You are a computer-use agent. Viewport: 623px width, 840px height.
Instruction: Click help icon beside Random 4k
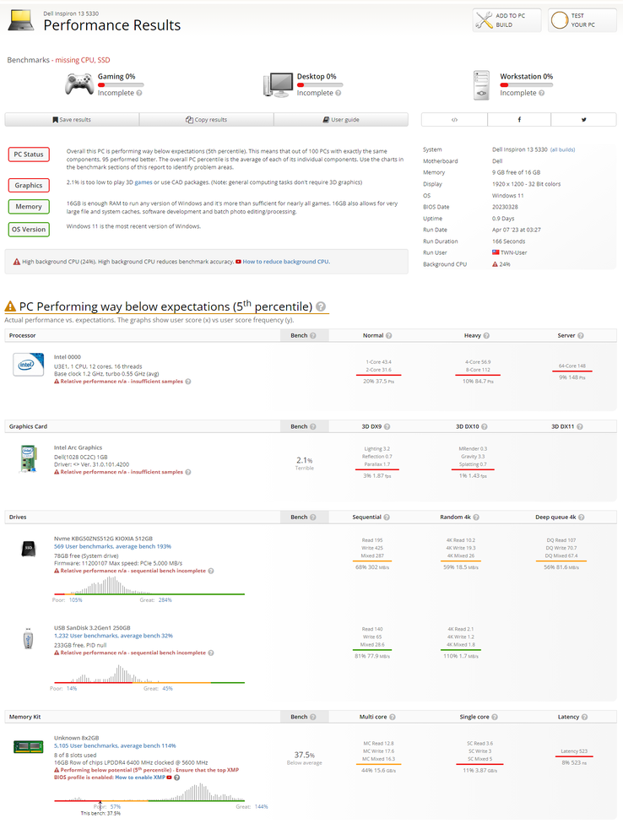click(476, 518)
